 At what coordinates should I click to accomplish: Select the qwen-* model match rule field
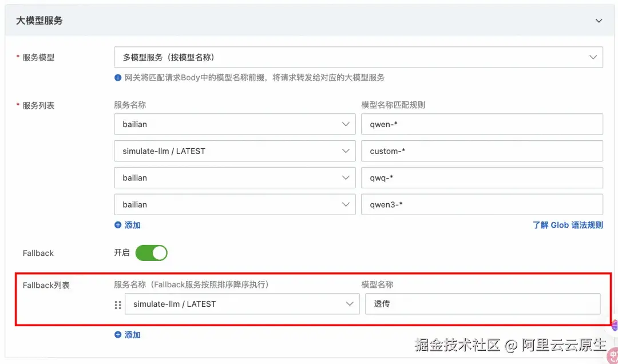tap(481, 124)
